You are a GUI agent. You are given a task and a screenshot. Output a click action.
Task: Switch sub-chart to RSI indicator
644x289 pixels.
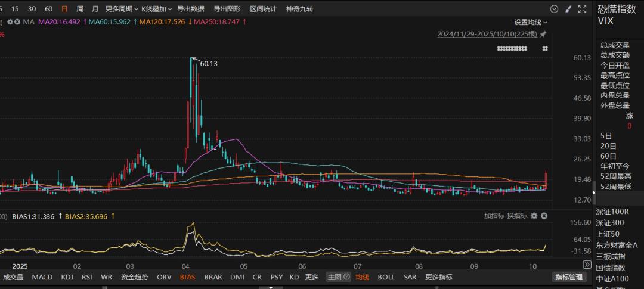(86, 277)
